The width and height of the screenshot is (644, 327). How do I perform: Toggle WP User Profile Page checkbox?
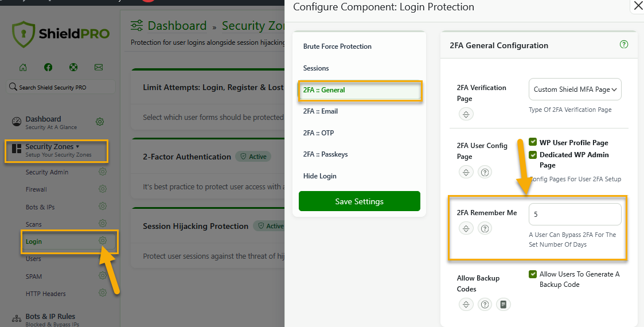pyautogui.click(x=533, y=142)
